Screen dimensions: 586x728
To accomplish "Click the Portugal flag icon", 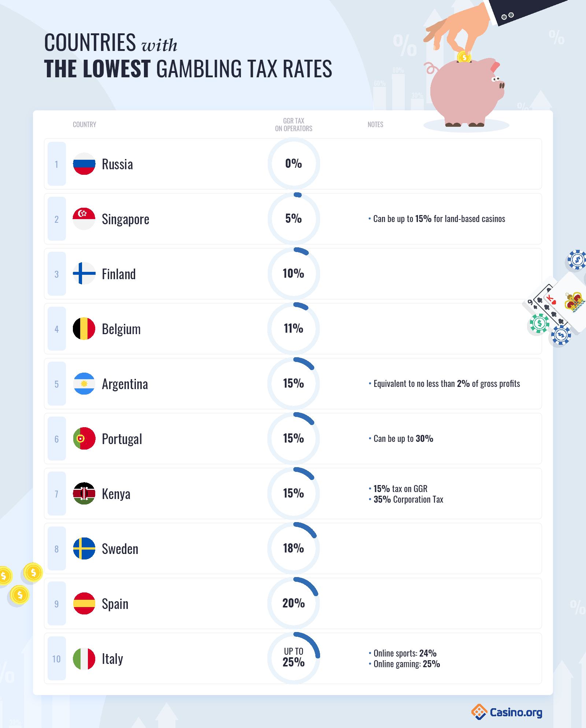I will [x=84, y=439].
